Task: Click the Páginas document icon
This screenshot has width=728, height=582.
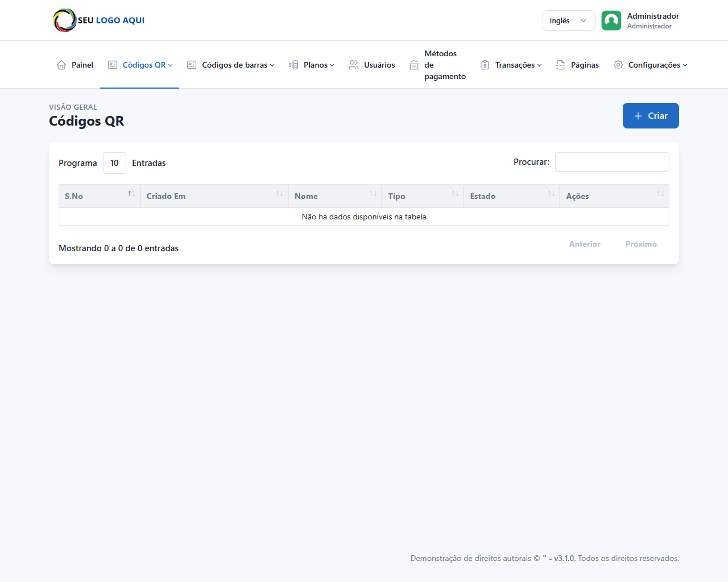Action: [561, 65]
